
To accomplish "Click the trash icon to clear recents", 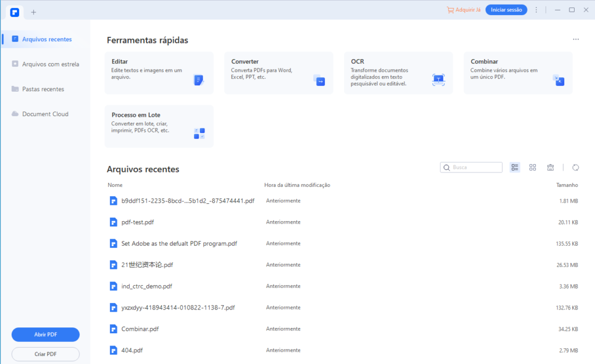I will tap(550, 167).
